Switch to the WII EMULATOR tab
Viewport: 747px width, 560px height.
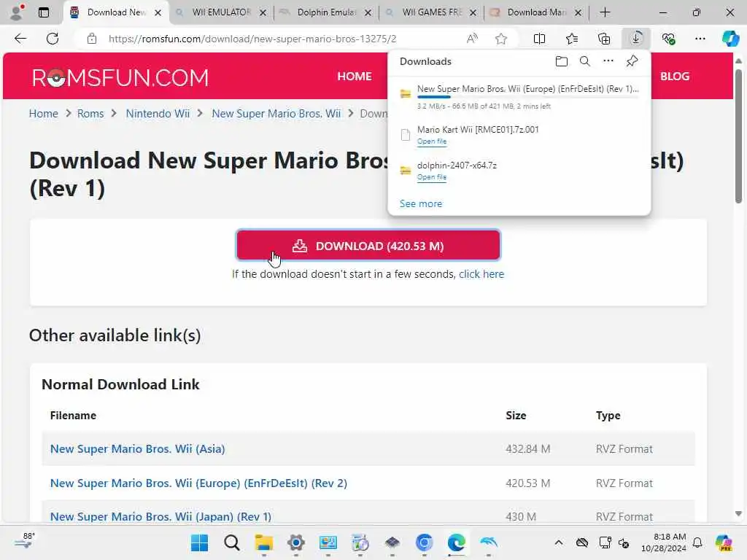pos(221,12)
